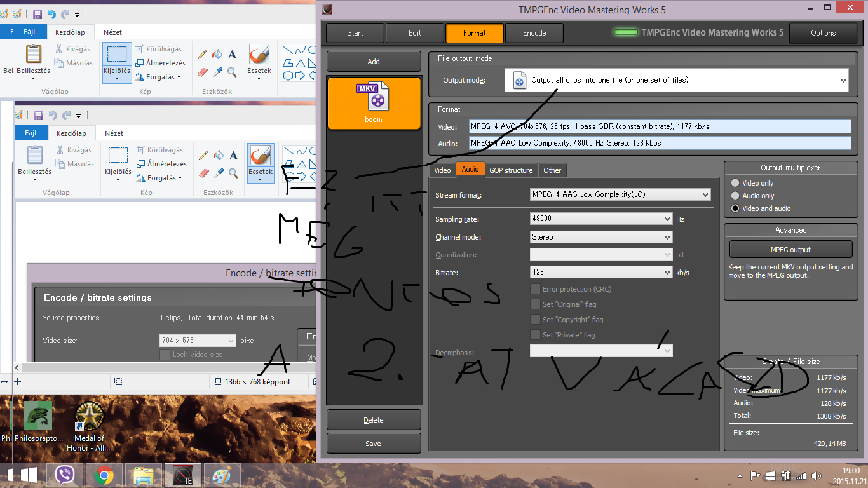
Task: Click Redo arrow in outer Paint quick access toolbar
Action: click(x=65, y=14)
